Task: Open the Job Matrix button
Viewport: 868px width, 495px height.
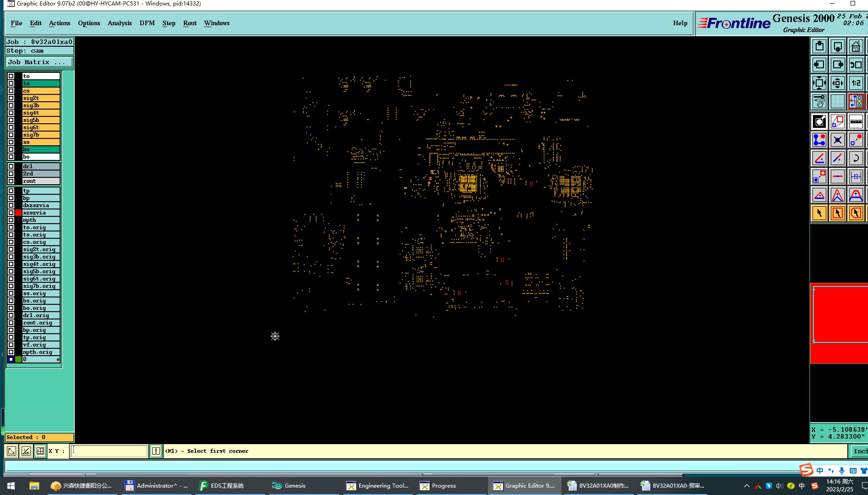Action: pyautogui.click(x=39, y=62)
